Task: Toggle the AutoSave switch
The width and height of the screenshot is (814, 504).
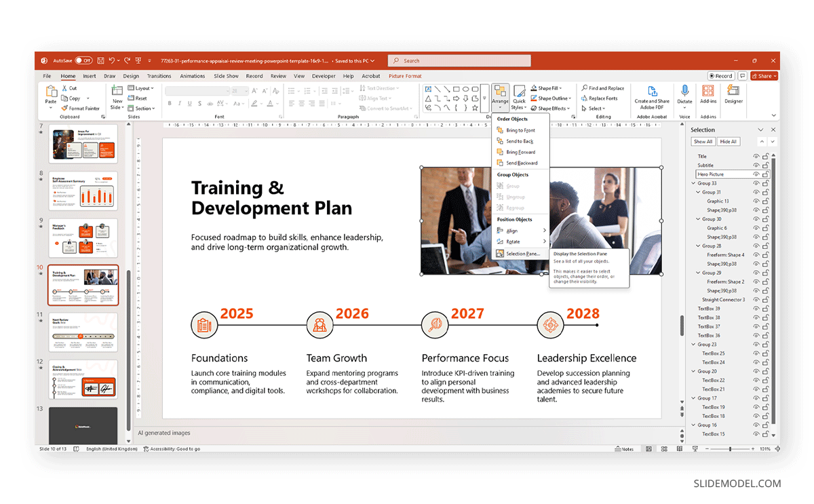Action: click(84, 60)
